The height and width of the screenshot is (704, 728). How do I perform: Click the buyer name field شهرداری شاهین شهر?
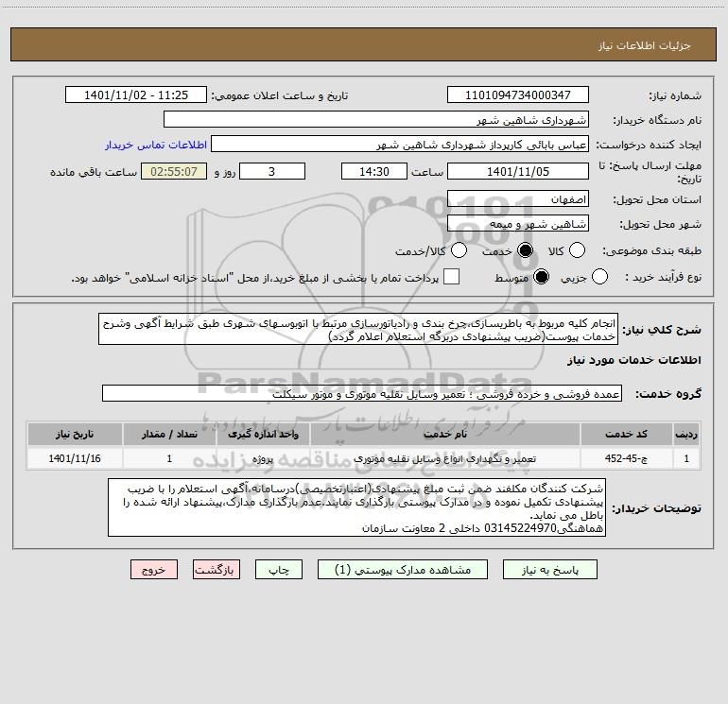pyautogui.click(x=376, y=120)
